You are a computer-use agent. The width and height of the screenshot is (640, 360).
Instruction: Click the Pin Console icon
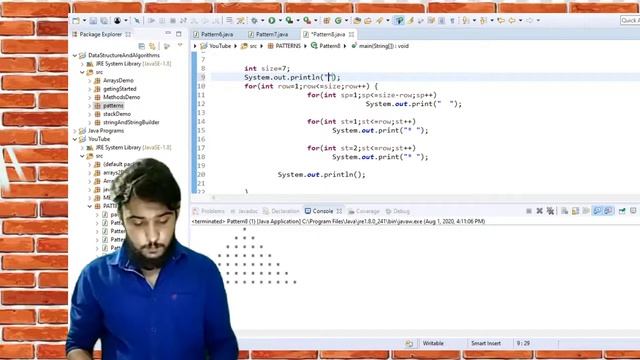622,211
